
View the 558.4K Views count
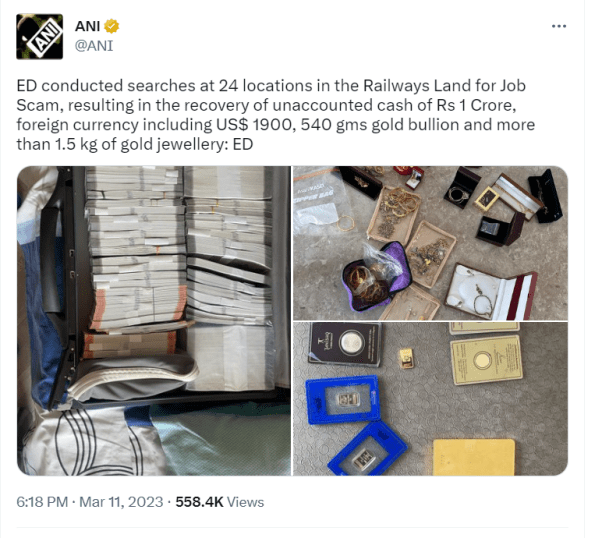(x=220, y=502)
